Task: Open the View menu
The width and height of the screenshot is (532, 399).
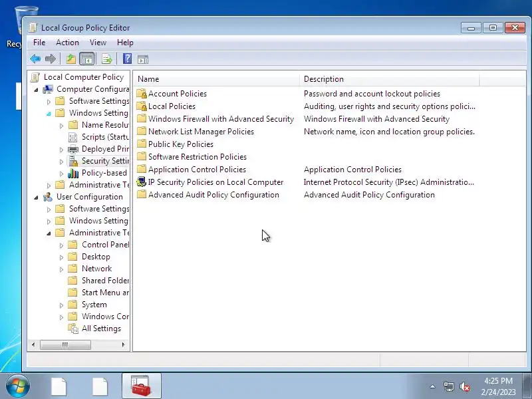Action: [98, 43]
